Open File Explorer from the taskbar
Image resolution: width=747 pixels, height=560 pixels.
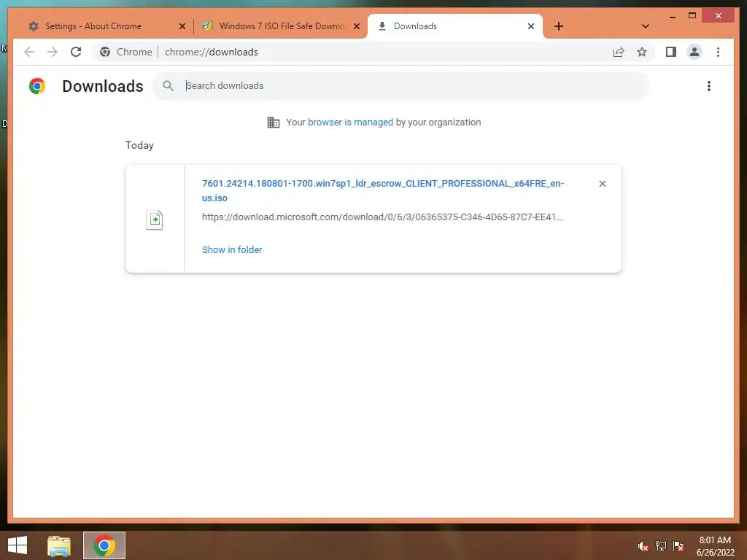pos(58,545)
